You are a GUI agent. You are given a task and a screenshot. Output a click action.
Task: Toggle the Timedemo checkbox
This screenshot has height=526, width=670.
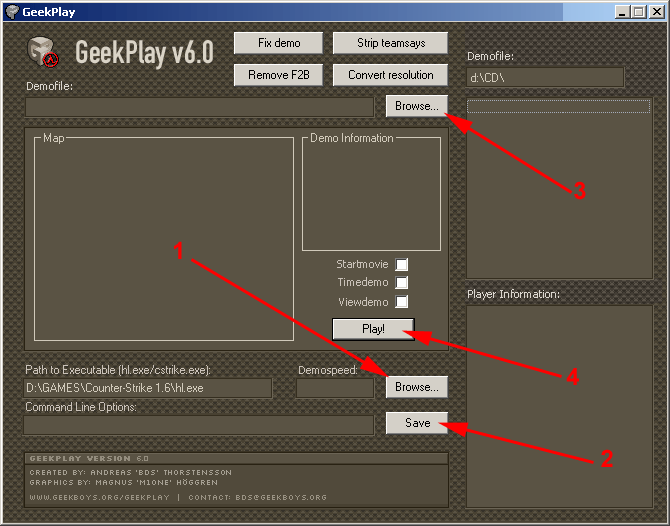pos(402,283)
